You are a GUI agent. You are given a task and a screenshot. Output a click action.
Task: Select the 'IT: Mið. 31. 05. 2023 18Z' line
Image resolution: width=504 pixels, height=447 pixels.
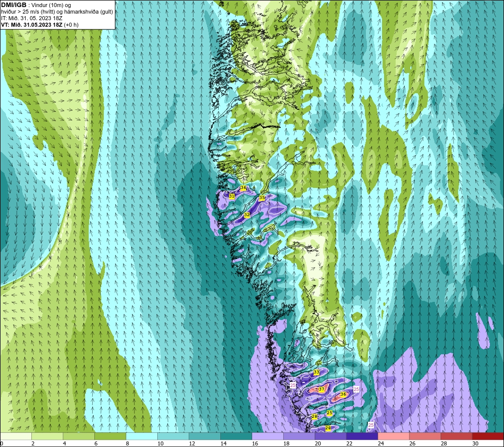coord(31,18)
